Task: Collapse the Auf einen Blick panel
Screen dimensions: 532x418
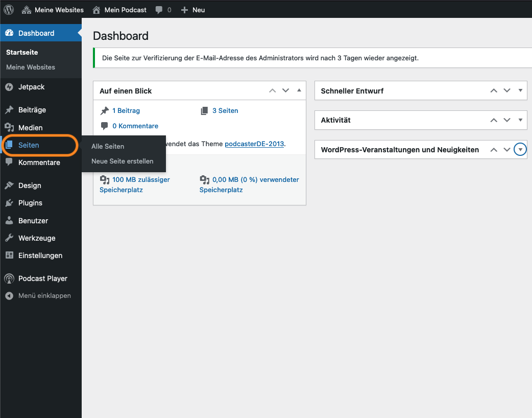Action: 299,90
